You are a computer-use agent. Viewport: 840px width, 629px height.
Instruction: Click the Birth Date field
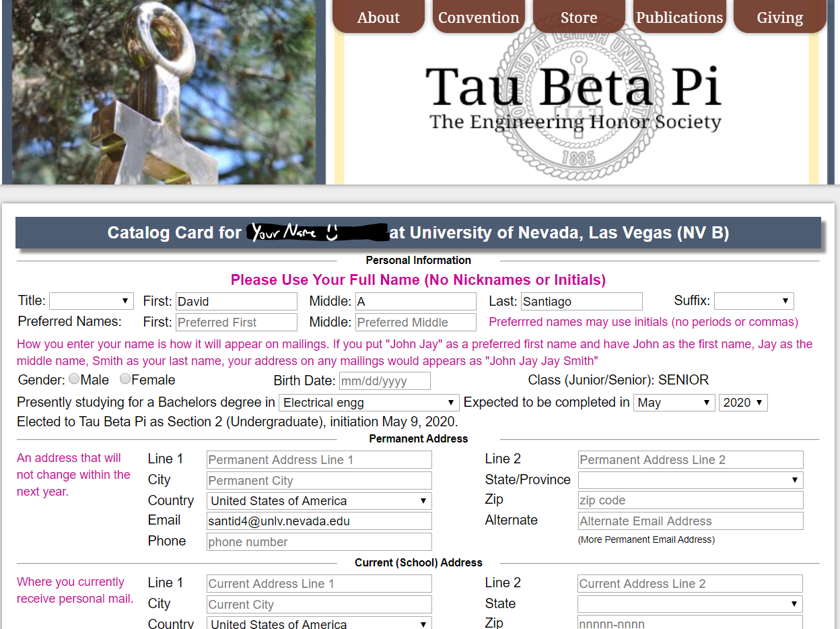point(384,380)
